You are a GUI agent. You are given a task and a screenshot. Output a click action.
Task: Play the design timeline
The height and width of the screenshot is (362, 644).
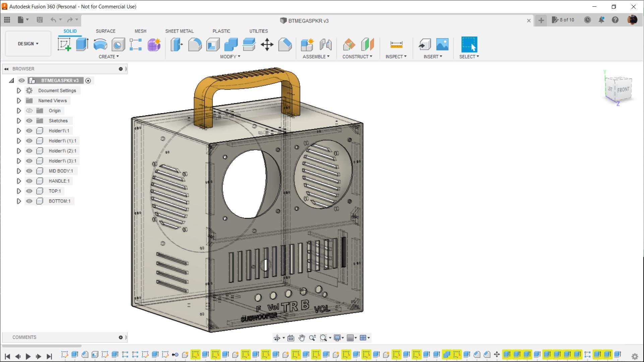[x=28, y=356]
